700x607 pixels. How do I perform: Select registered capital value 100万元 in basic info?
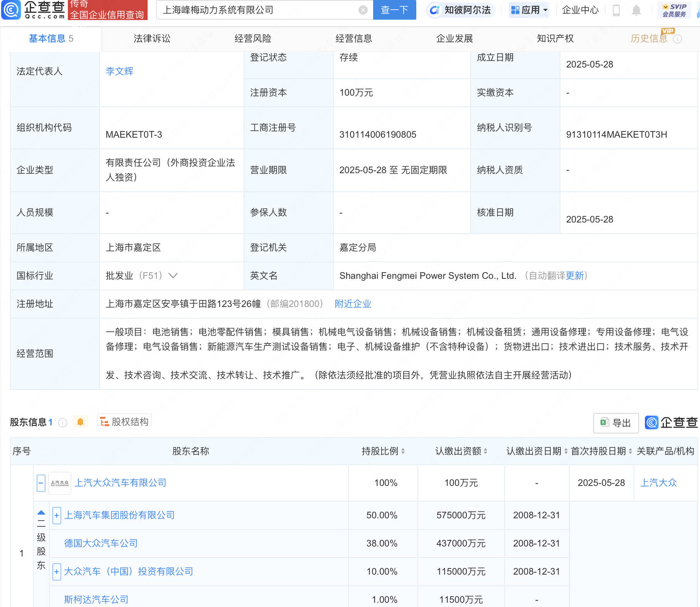356,93
